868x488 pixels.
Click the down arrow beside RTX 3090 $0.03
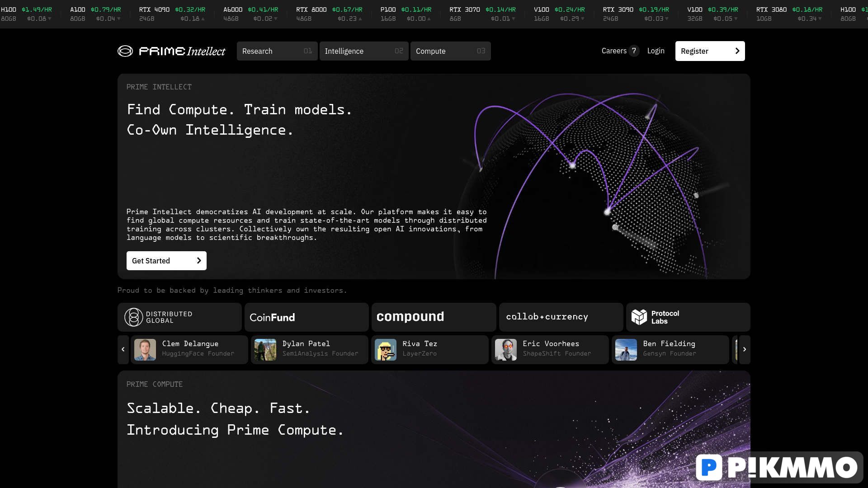coord(667,19)
